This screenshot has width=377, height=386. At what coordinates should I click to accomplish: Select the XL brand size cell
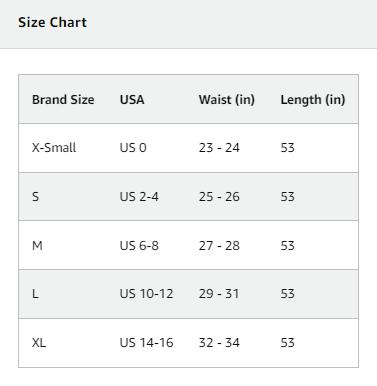(39, 343)
